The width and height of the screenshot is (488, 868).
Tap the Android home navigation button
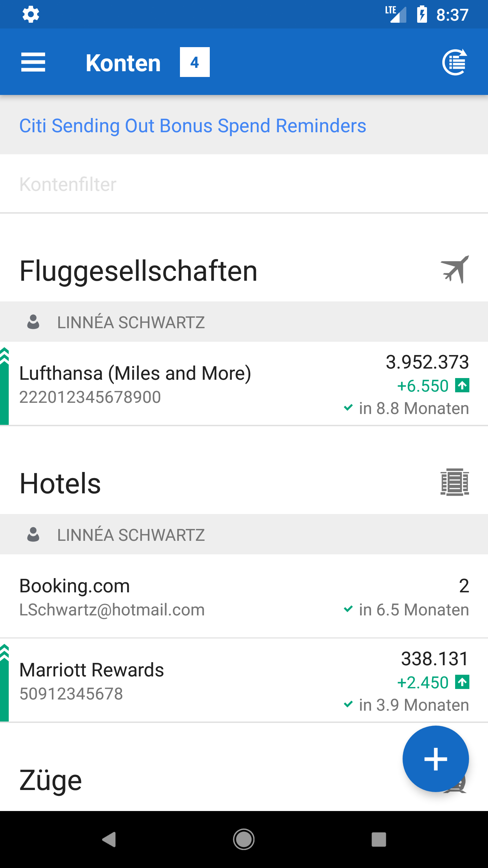(x=244, y=840)
